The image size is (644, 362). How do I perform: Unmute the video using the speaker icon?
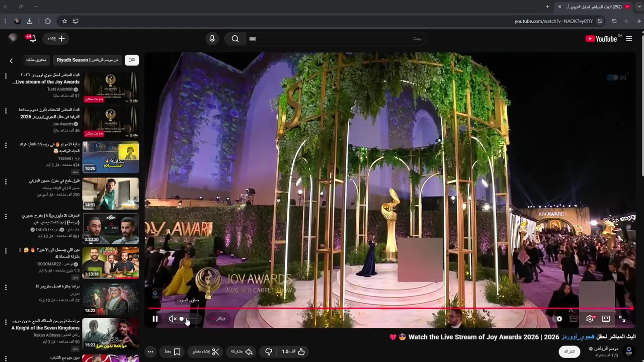click(x=172, y=319)
